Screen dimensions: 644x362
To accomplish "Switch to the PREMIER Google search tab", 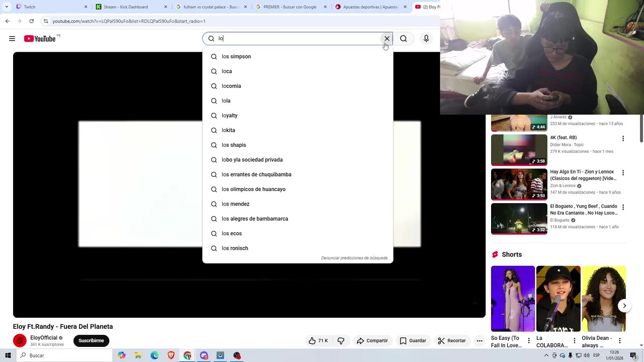I will [291, 7].
